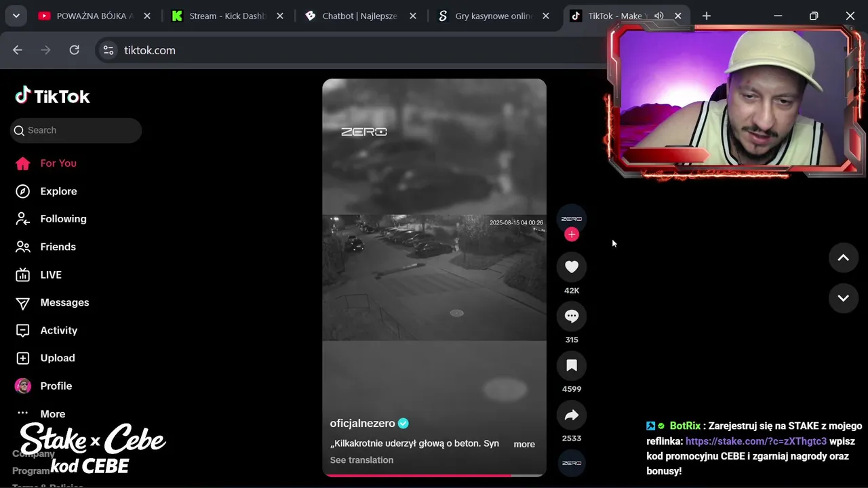Pause the playing TikTok video
Viewport: 868px width, 488px height.
434,278
